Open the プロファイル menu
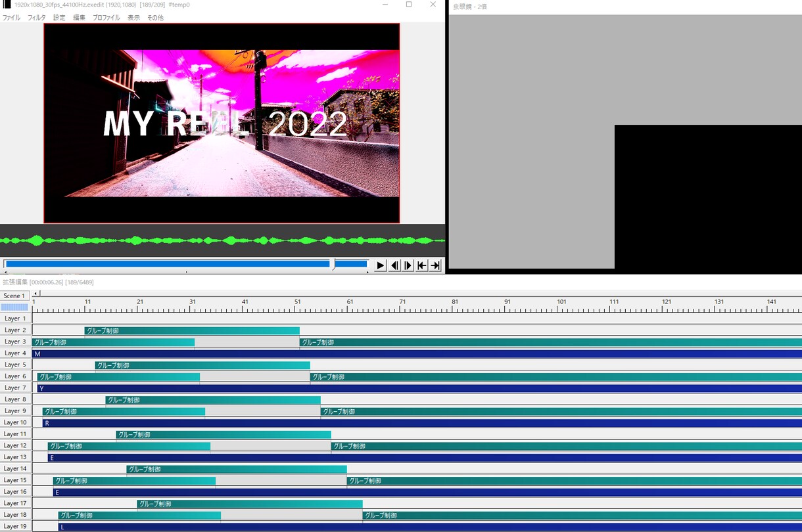 (106, 18)
